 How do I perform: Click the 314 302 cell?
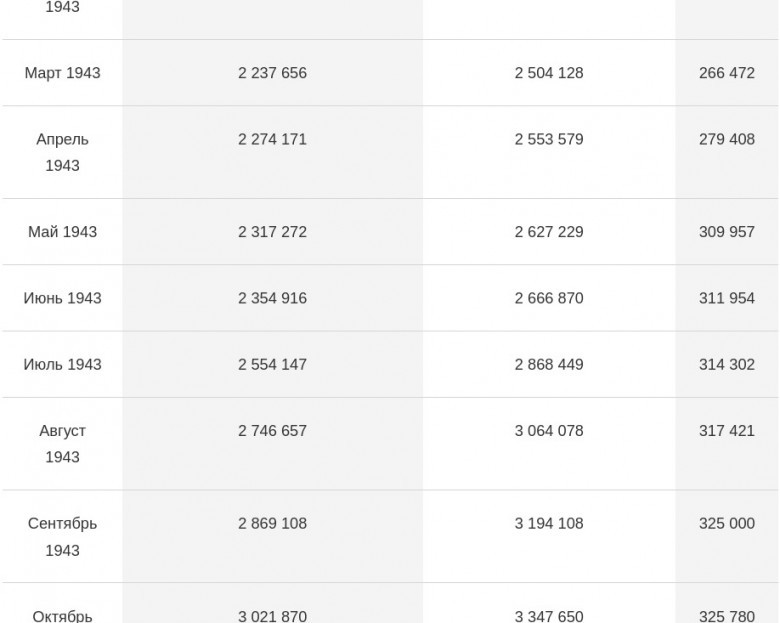tap(726, 364)
